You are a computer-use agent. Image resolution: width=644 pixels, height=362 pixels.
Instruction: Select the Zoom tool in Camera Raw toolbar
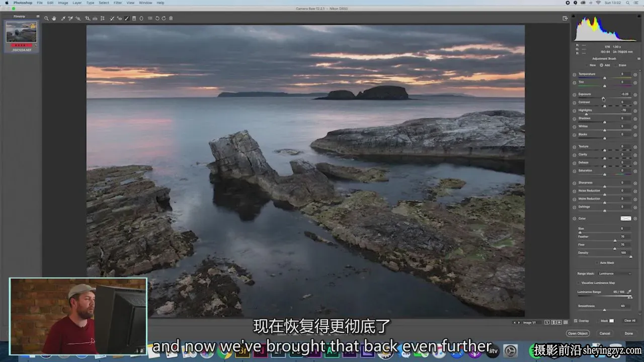pyautogui.click(x=46, y=18)
